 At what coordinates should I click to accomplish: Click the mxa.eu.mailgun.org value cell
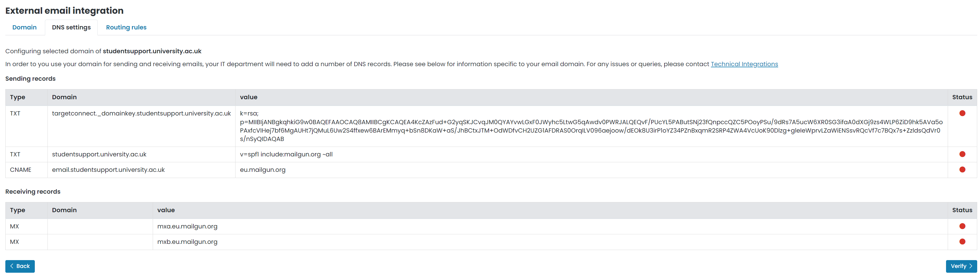click(187, 226)
